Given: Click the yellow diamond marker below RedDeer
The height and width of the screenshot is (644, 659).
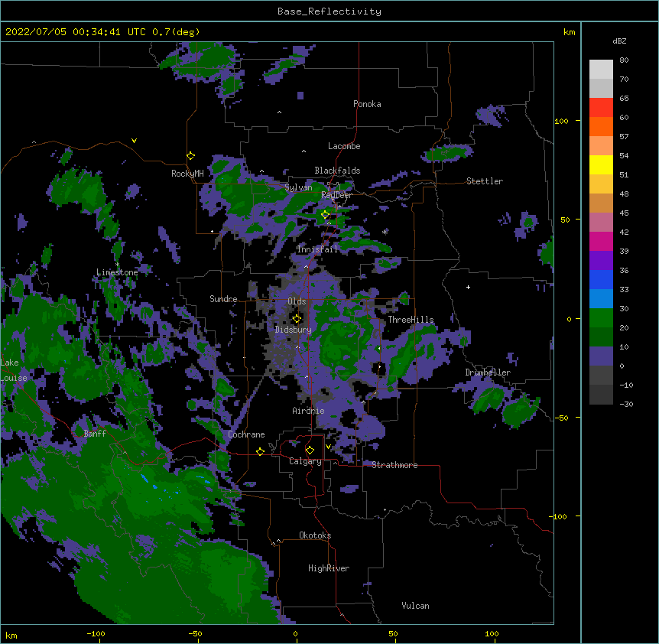Looking at the screenshot, I should pos(326,215).
